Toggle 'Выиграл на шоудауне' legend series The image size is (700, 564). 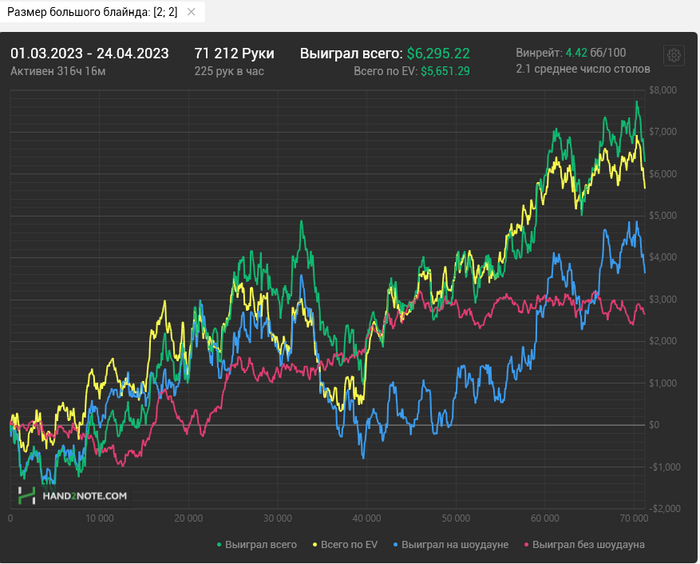[x=451, y=545]
